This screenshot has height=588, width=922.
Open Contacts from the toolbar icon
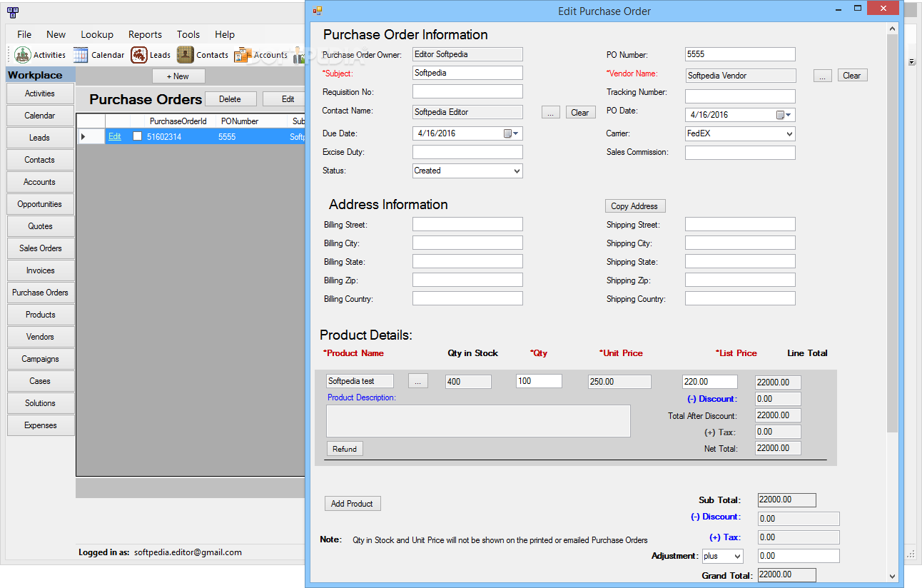click(x=186, y=55)
